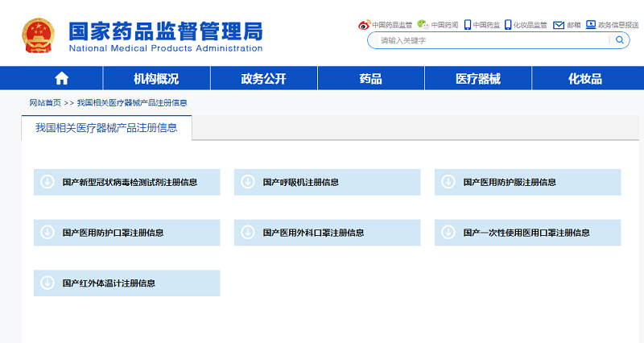Open the 机构概况 menu
Image resolution: width=644 pixels, height=343 pixels.
(x=156, y=78)
